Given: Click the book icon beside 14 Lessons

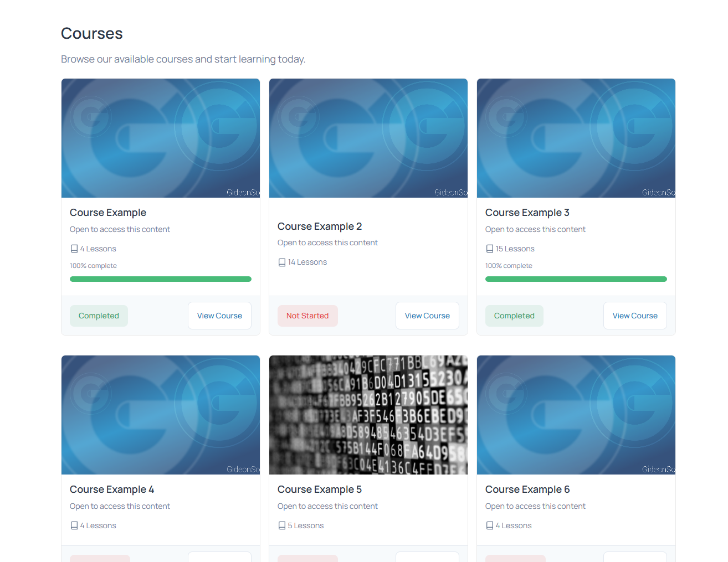Looking at the screenshot, I should (x=282, y=262).
